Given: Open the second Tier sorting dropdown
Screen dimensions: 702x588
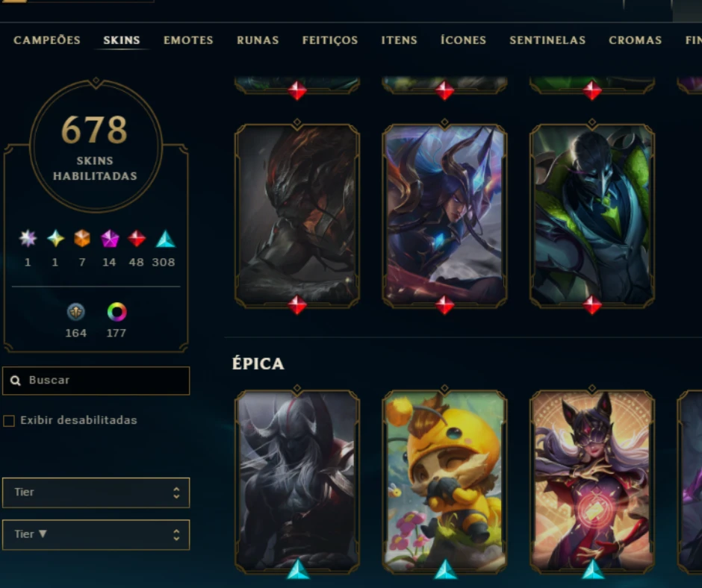Looking at the screenshot, I should click(x=96, y=535).
